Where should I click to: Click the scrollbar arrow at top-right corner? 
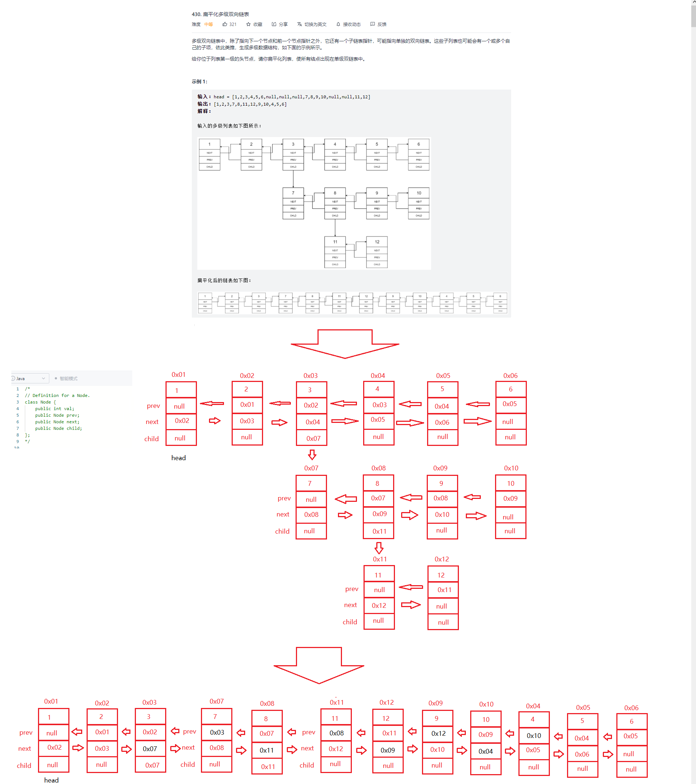(x=693, y=2)
